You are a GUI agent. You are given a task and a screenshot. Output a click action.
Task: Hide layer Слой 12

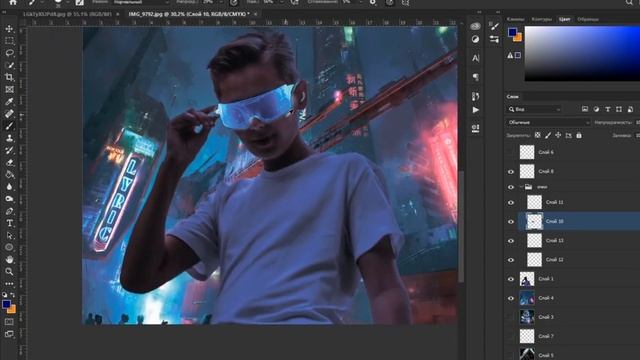click(x=511, y=260)
